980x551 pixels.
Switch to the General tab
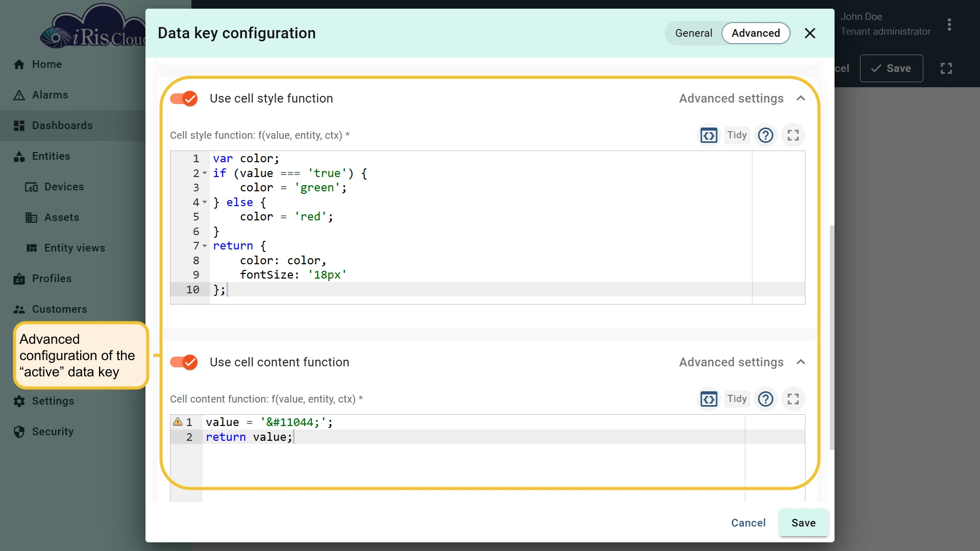point(694,33)
